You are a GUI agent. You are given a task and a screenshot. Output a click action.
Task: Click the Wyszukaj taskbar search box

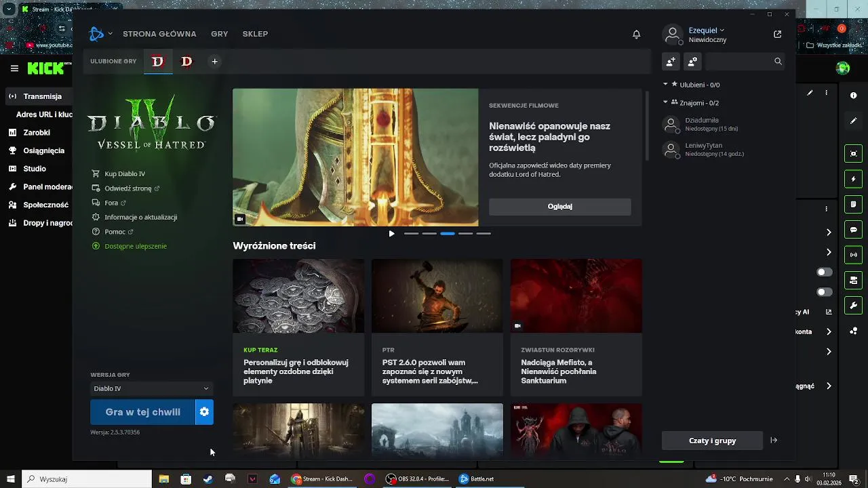[87, 479]
